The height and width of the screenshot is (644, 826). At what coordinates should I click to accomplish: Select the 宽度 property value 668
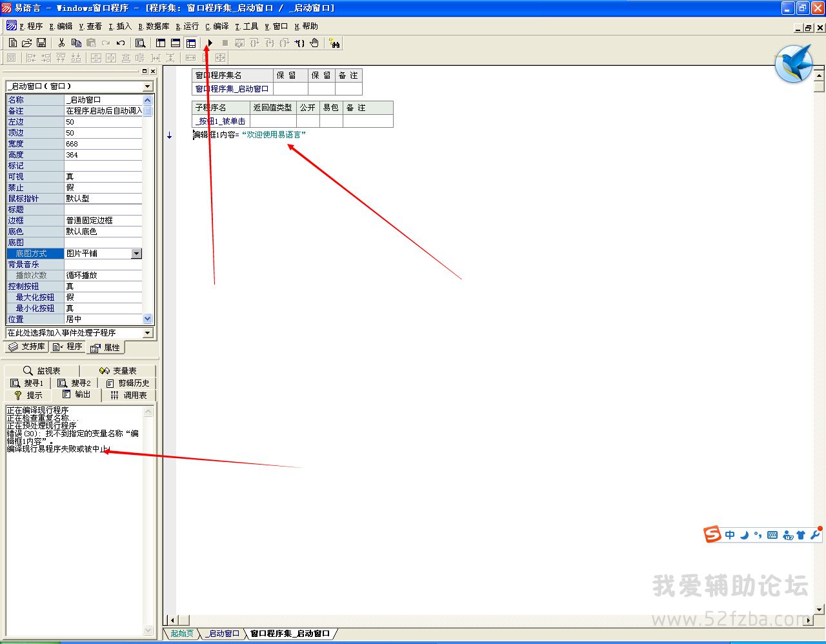click(x=103, y=144)
